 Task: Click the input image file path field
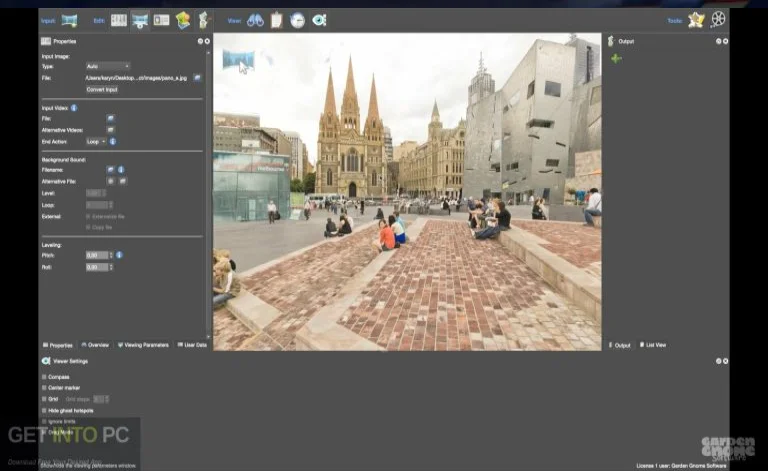pyautogui.click(x=138, y=78)
